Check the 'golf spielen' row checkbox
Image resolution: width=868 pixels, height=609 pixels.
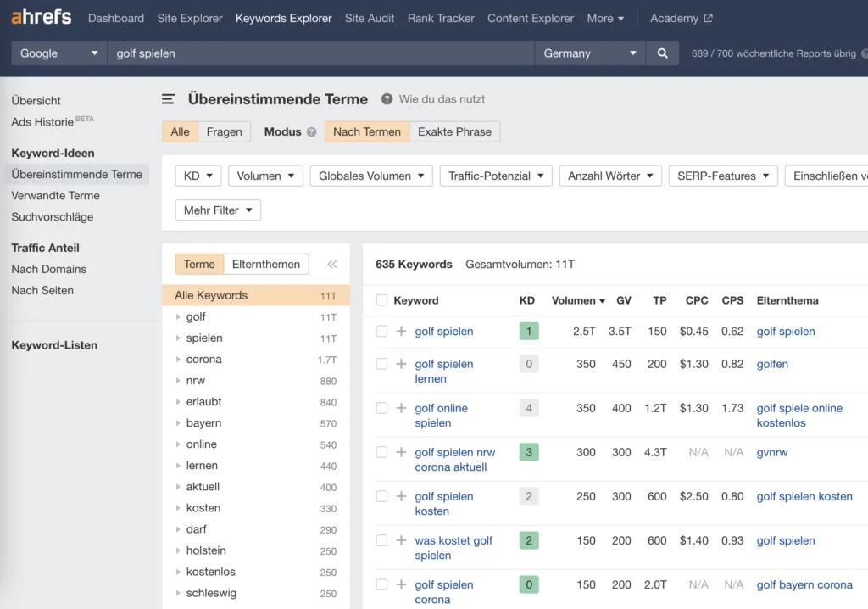point(381,332)
